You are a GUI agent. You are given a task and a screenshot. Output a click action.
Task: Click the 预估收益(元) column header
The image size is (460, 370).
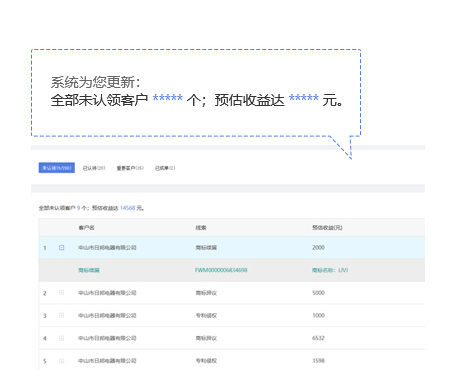pos(327,228)
